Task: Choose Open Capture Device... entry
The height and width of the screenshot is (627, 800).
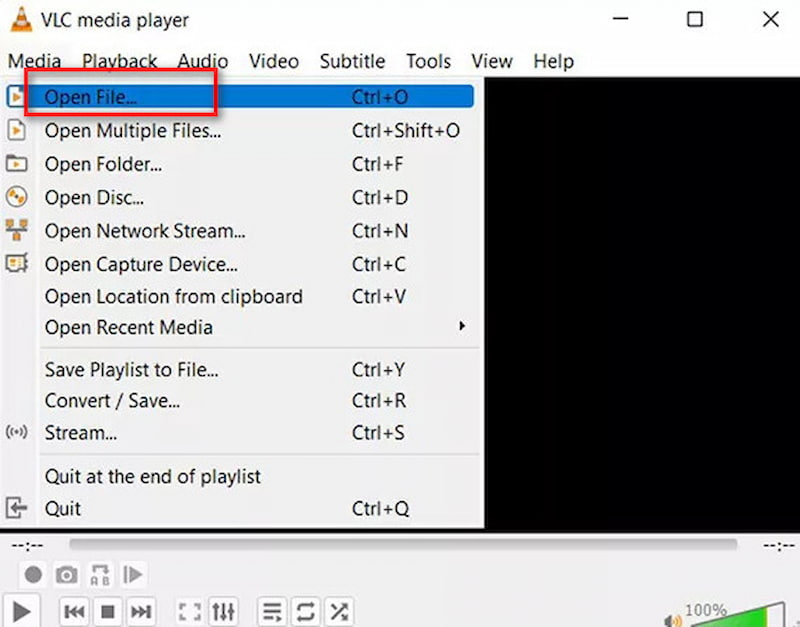Action: (240, 264)
